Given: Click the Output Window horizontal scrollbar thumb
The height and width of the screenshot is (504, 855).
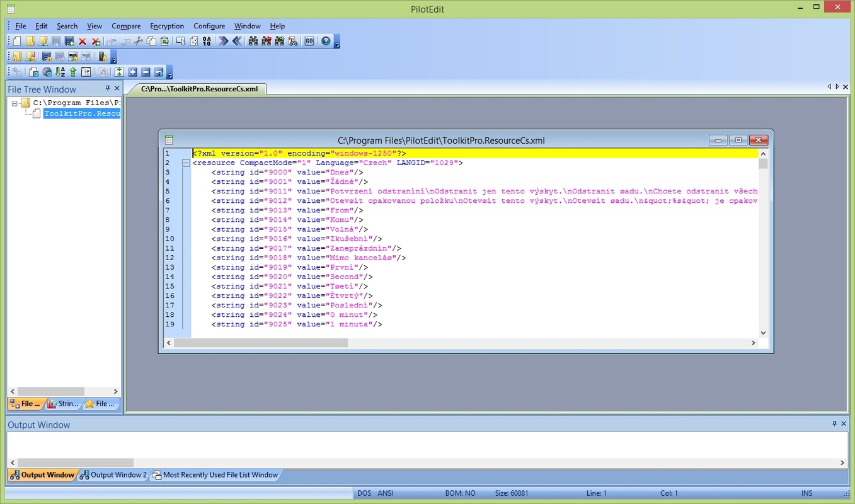Looking at the screenshot, I should [x=76, y=462].
